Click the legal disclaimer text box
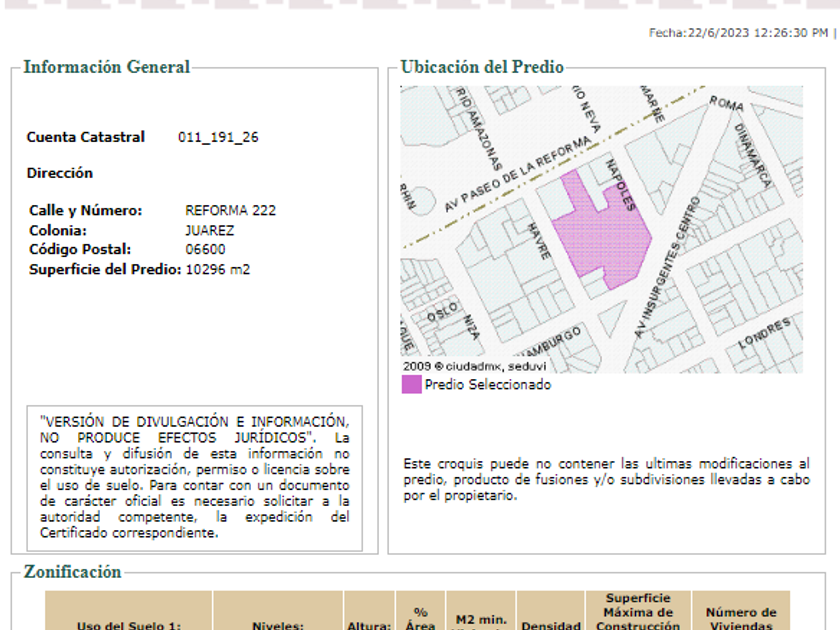 pos(194,477)
